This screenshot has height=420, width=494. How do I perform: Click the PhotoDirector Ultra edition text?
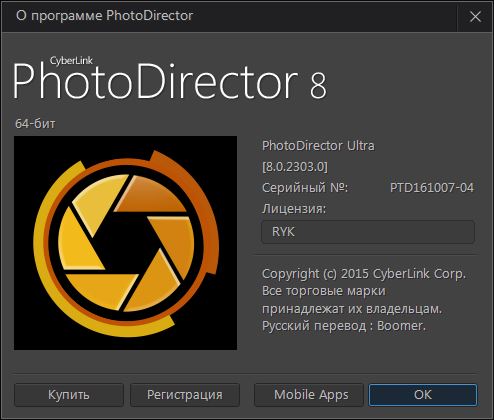click(x=318, y=146)
